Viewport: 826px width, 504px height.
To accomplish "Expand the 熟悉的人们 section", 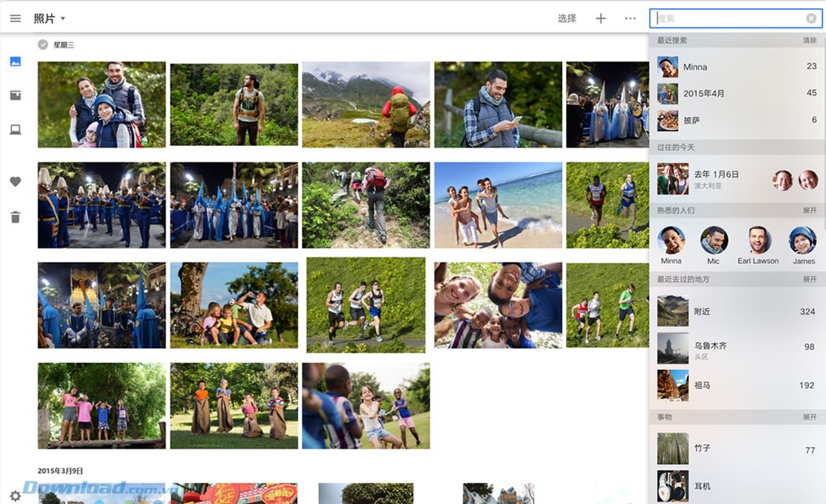I will [x=809, y=210].
